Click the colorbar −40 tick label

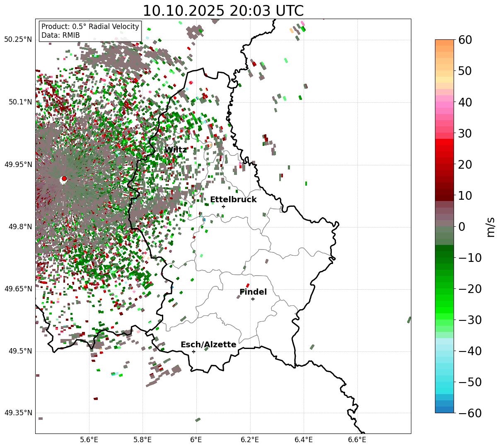pos(470,351)
